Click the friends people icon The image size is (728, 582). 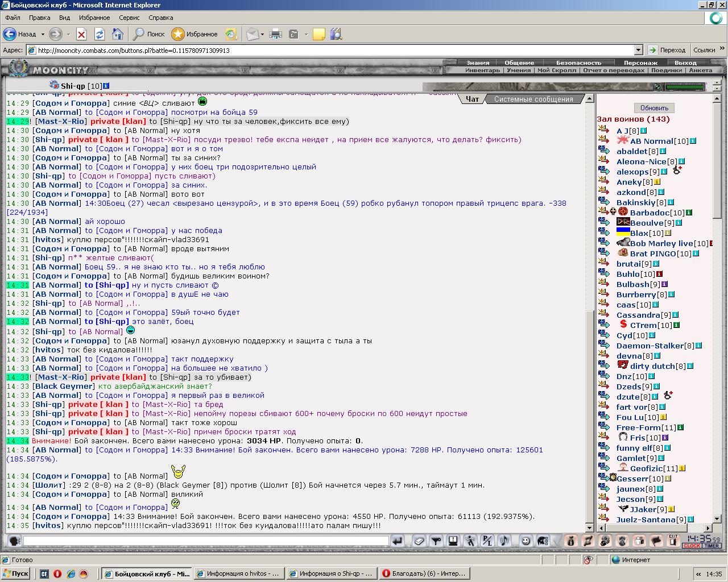click(639, 541)
